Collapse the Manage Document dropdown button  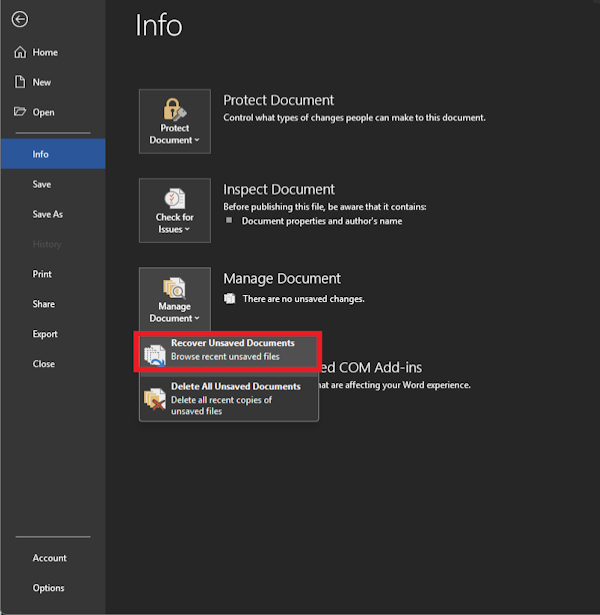click(175, 300)
